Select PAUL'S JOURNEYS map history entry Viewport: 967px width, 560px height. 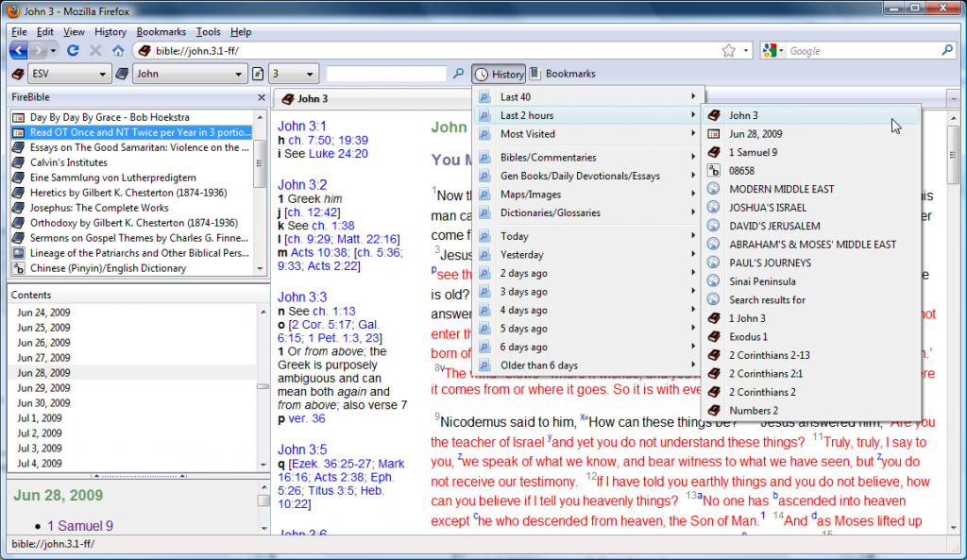(x=770, y=263)
